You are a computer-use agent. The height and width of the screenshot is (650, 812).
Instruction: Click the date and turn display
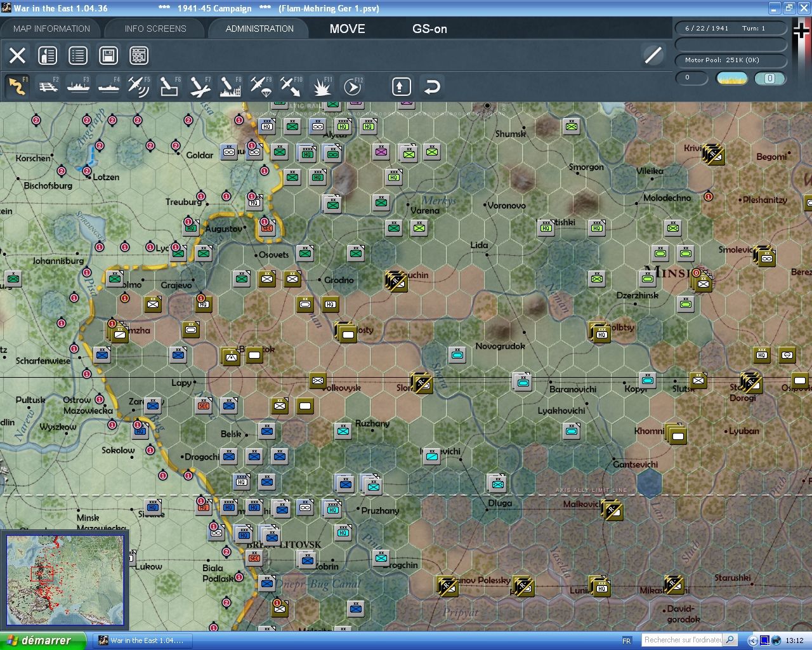click(731, 29)
